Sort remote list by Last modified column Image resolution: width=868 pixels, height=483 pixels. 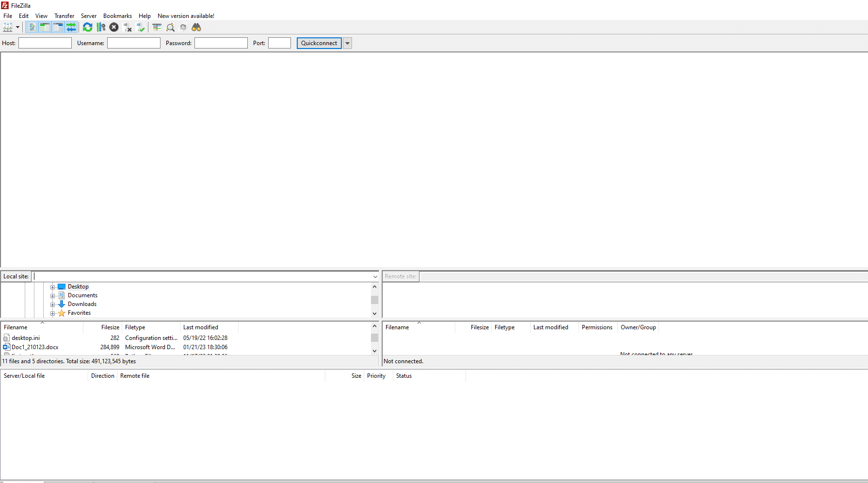point(554,327)
